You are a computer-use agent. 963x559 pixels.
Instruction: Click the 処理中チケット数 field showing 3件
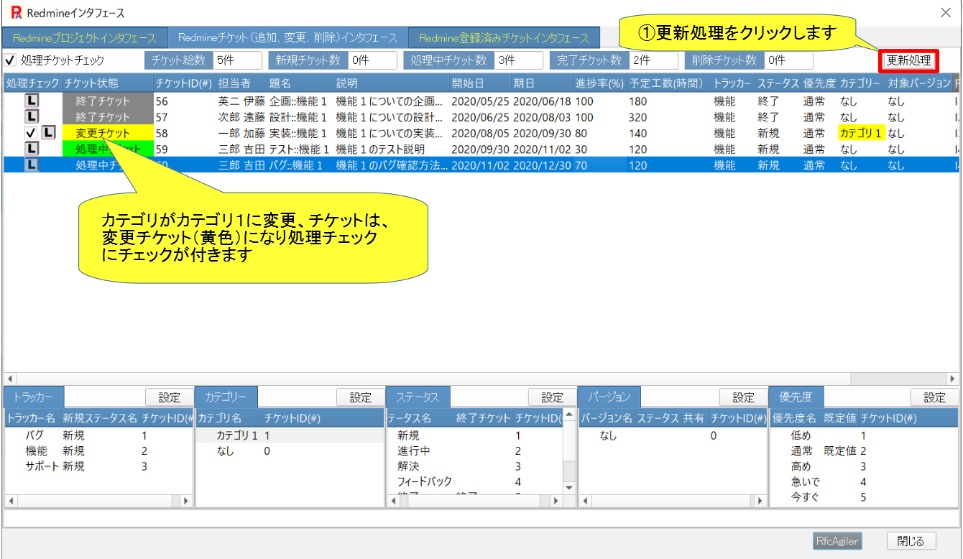[519, 60]
